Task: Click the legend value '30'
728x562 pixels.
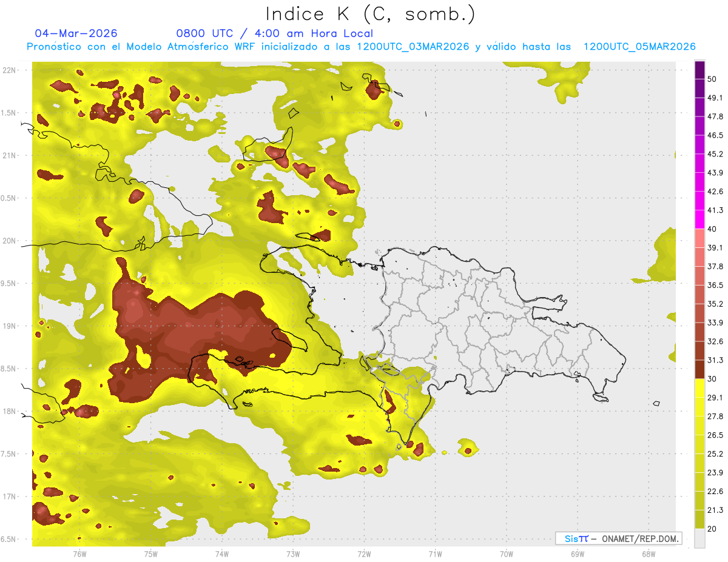Action: [713, 380]
